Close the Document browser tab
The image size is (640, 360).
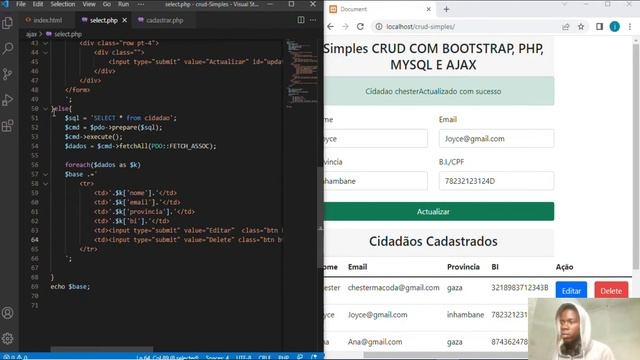[x=429, y=9]
